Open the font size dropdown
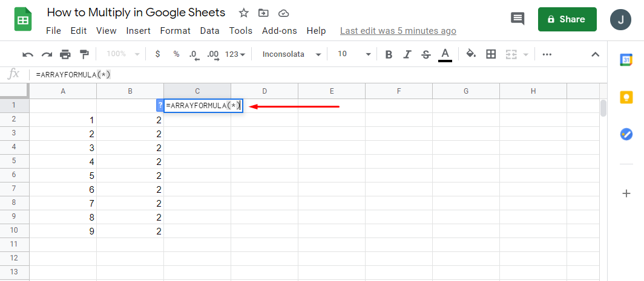The height and width of the screenshot is (281, 644). point(354,54)
